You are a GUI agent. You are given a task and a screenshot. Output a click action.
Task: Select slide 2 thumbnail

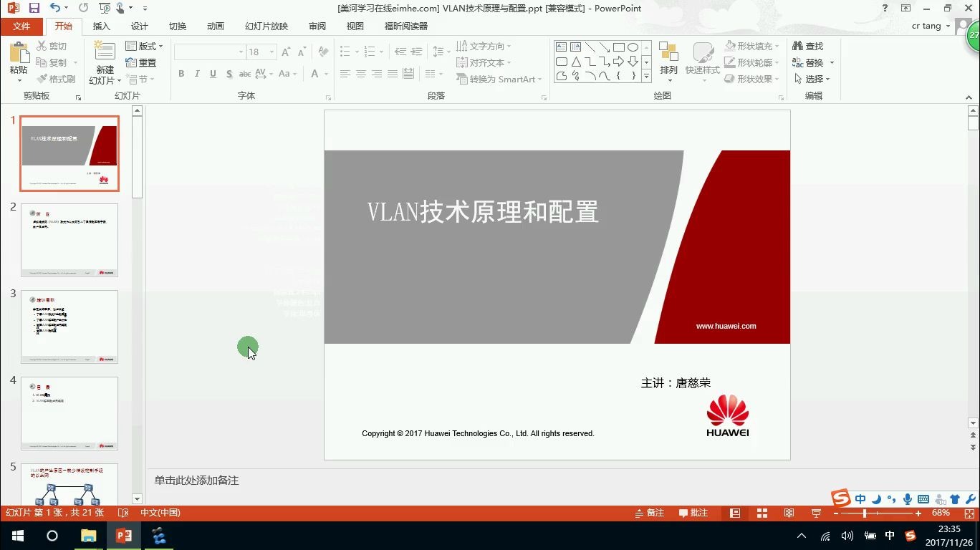[69, 240]
